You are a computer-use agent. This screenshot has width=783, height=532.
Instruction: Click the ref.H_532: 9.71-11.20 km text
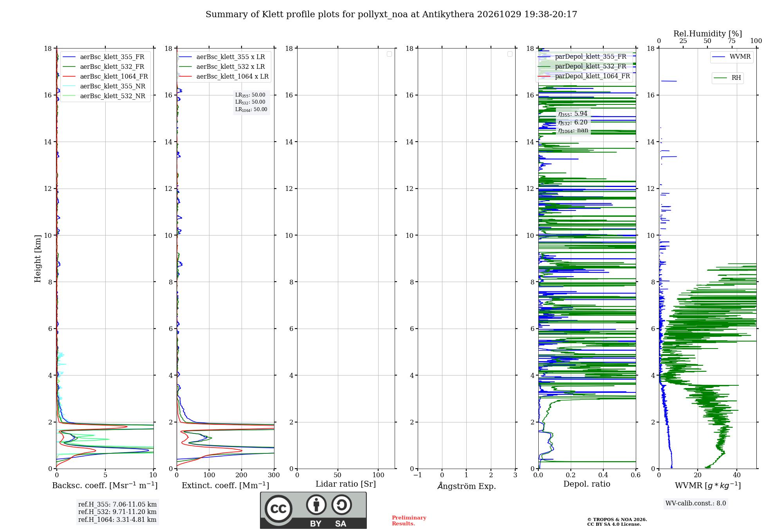pyautogui.click(x=117, y=512)
